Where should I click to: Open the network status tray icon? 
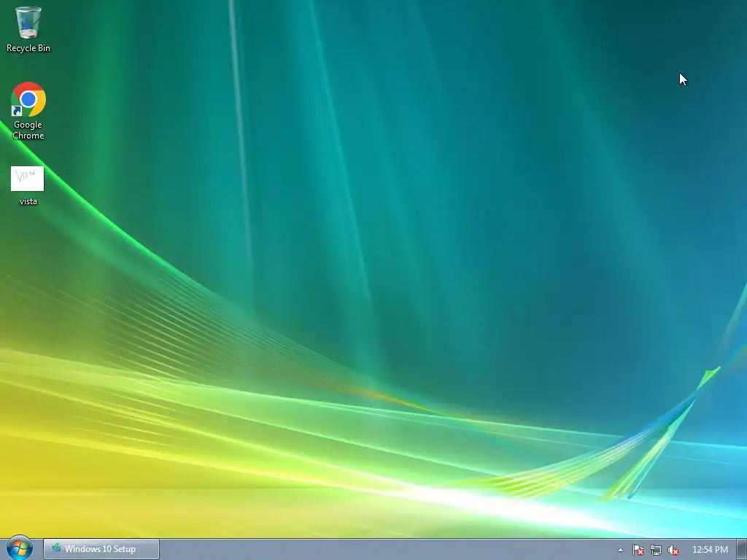[x=656, y=550]
